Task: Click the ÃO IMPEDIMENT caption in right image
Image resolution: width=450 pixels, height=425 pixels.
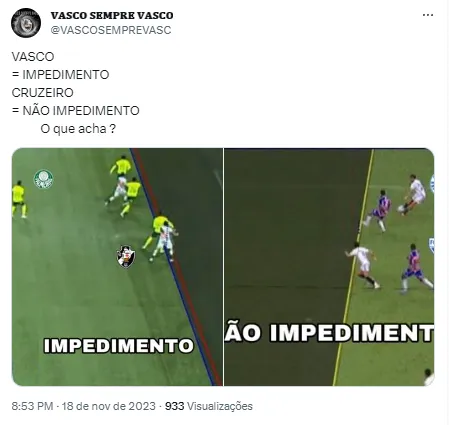Action: [x=329, y=332]
